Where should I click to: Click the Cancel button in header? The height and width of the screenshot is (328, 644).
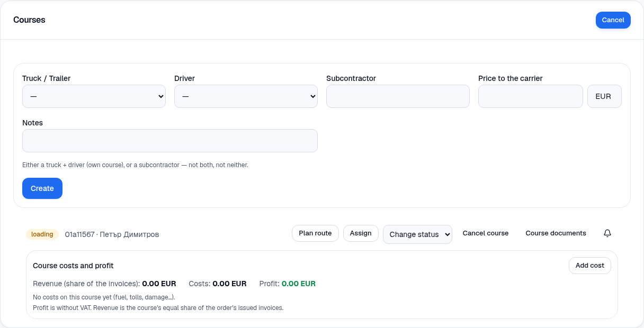(613, 20)
